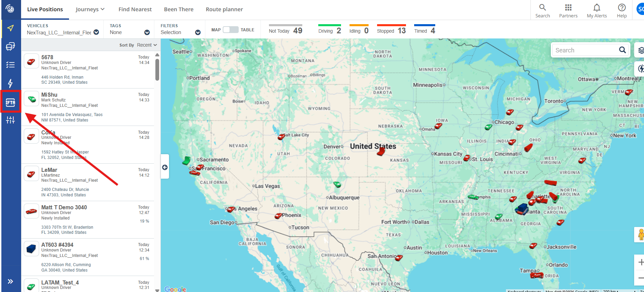The image size is (644, 292).
Task: Select the green truck marker near Sacramento
Action: point(186,160)
